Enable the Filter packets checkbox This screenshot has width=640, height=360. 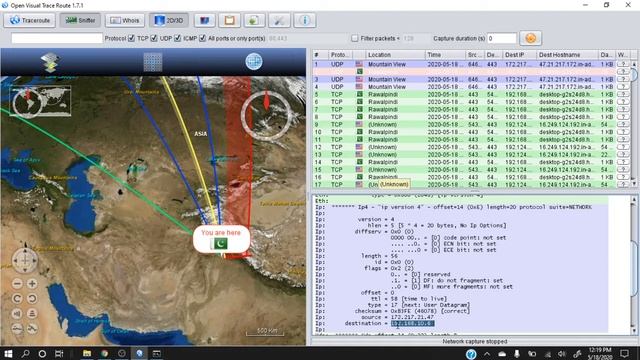[x=355, y=38]
